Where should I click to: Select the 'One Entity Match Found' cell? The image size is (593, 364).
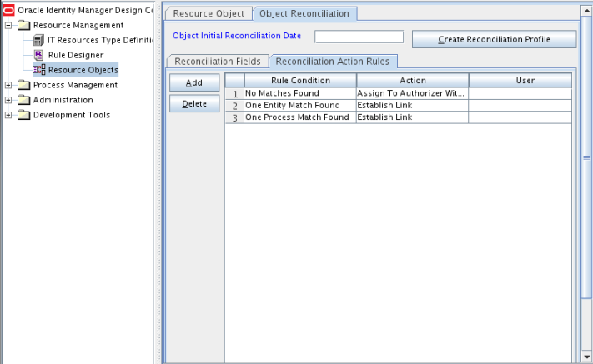300,105
